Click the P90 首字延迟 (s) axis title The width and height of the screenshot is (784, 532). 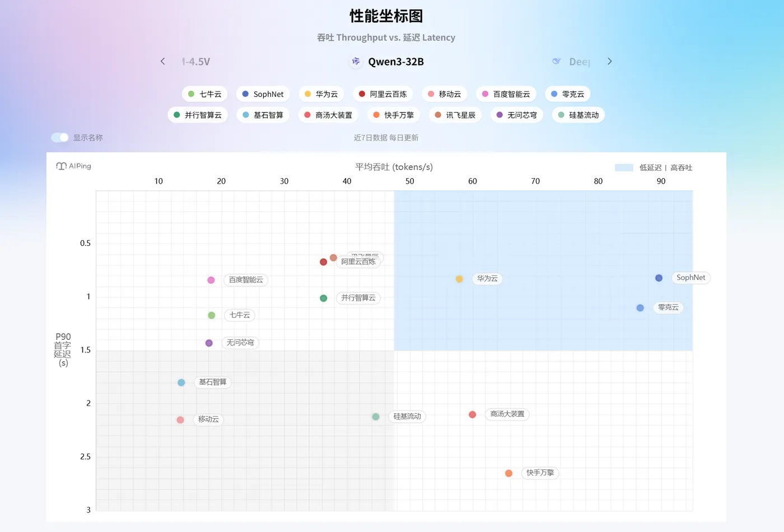pos(63,349)
